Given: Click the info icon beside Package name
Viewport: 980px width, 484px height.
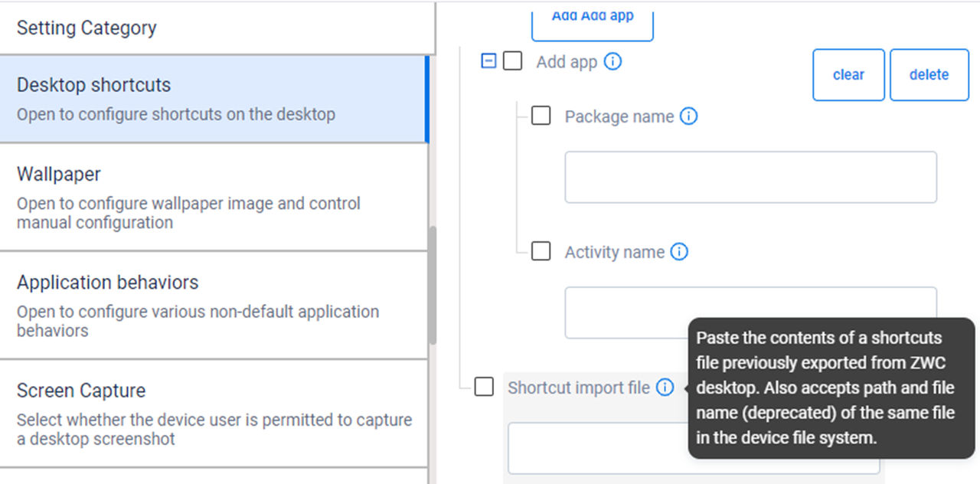Looking at the screenshot, I should coord(688,116).
